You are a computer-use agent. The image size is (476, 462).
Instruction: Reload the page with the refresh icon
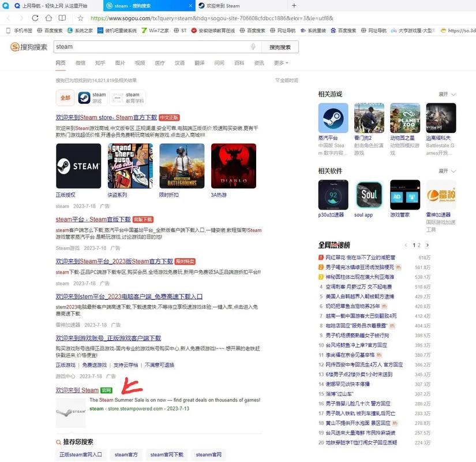35,18
